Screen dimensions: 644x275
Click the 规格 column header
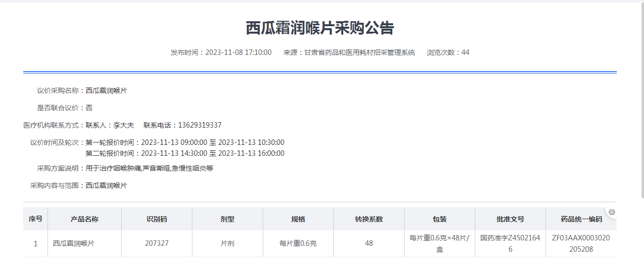tap(298, 219)
